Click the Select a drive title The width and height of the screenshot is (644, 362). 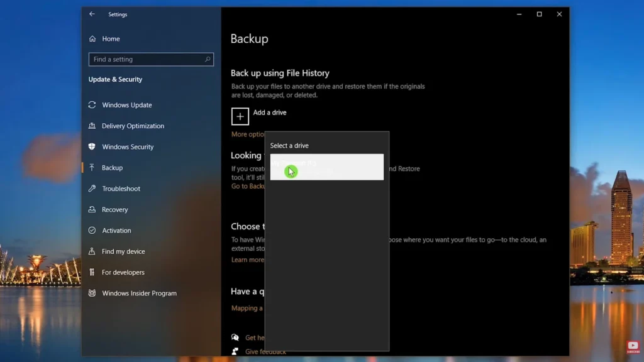(x=289, y=146)
